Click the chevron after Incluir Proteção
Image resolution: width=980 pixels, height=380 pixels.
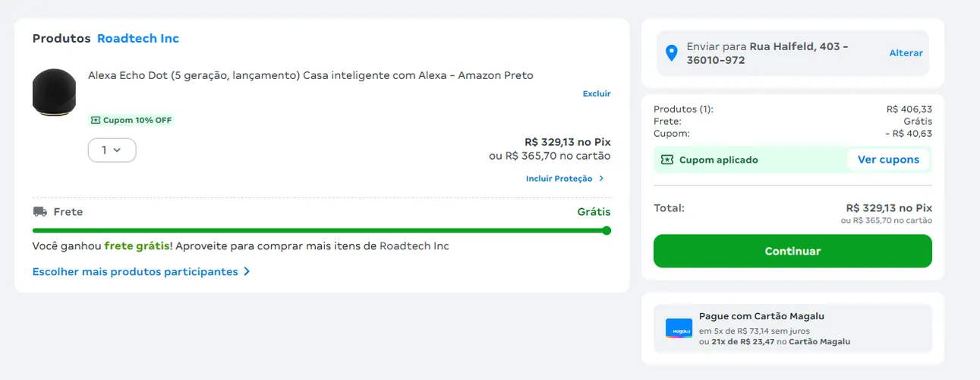pyautogui.click(x=601, y=179)
